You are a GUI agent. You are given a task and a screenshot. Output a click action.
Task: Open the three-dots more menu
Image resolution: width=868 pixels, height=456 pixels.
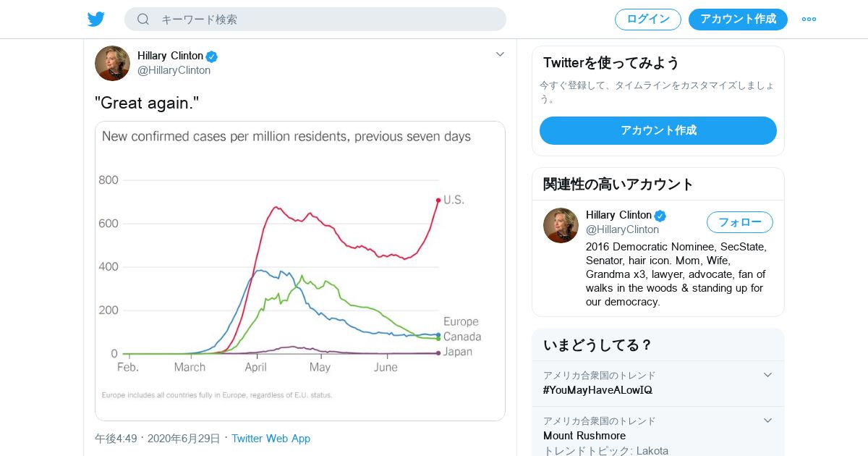(809, 20)
